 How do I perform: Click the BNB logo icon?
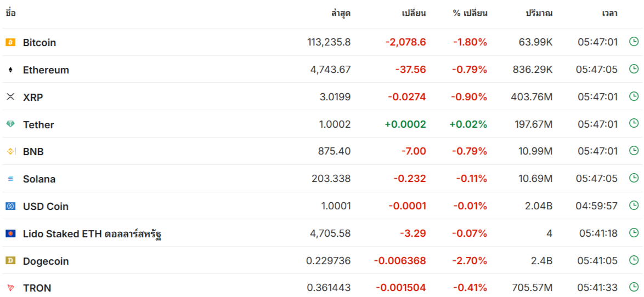coord(10,151)
